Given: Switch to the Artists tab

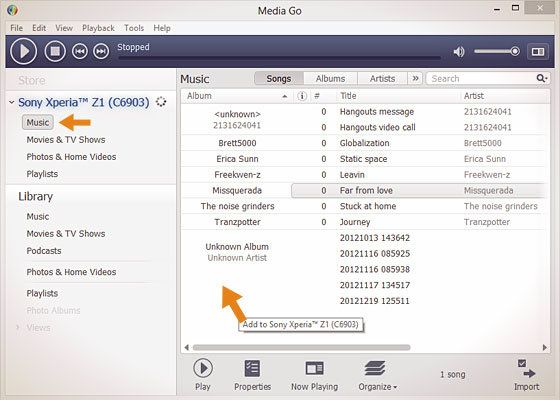Looking at the screenshot, I should [x=382, y=79].
